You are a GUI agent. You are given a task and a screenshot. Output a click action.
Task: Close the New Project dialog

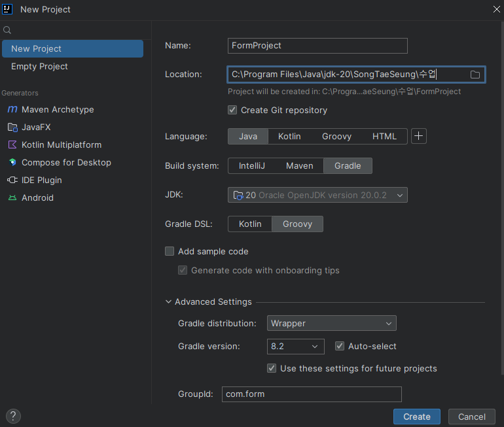pos(496,9)
